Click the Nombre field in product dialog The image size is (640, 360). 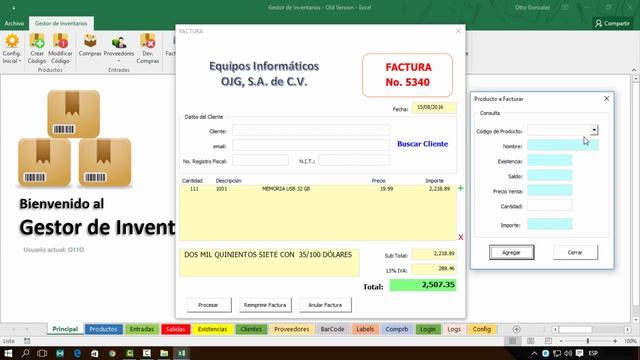point(562,145)
